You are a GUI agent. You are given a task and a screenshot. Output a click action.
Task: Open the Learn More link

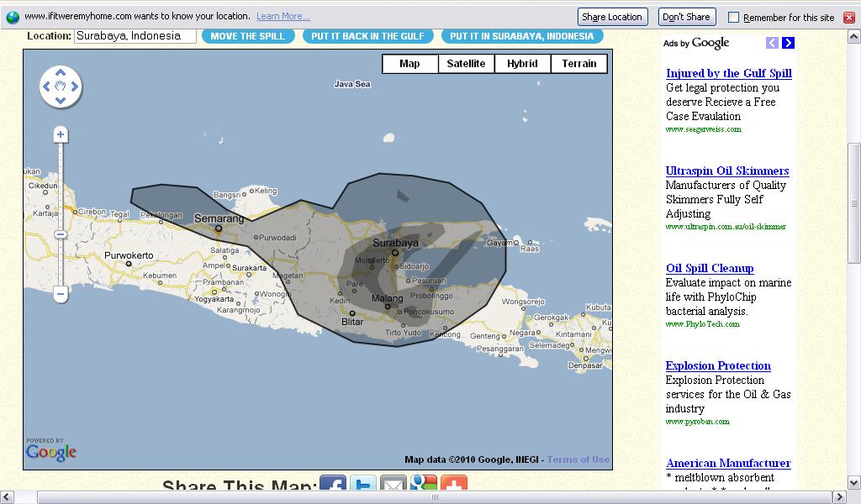283,17
